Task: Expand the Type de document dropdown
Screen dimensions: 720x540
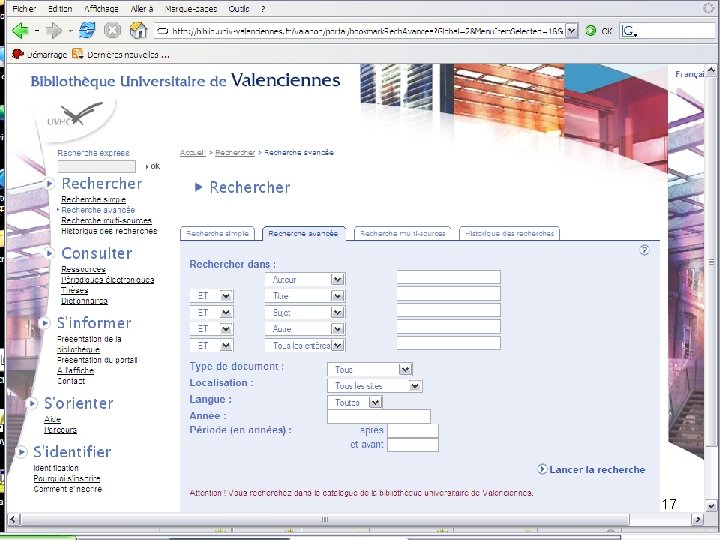Action: point(405,369)
